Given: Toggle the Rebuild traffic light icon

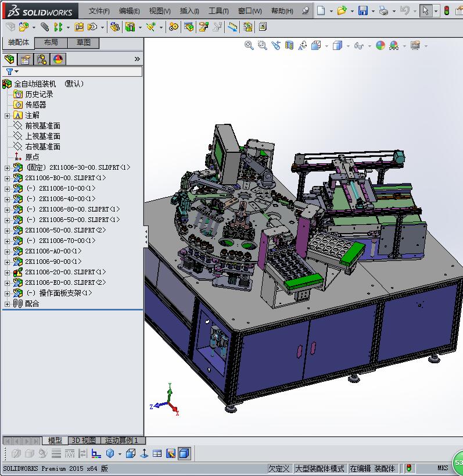Looking at the screenshot, I should 447,11.
